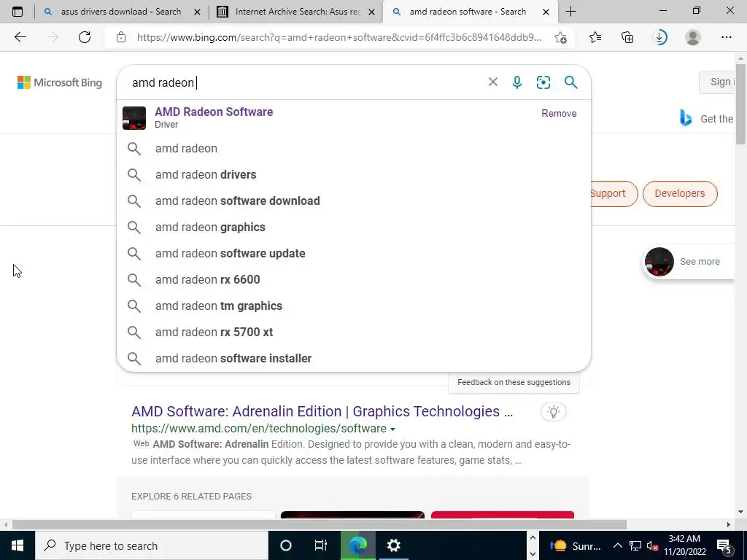Open Settings gear on taskbar
This screenshot has width=747, height=560.
[393, 545]
